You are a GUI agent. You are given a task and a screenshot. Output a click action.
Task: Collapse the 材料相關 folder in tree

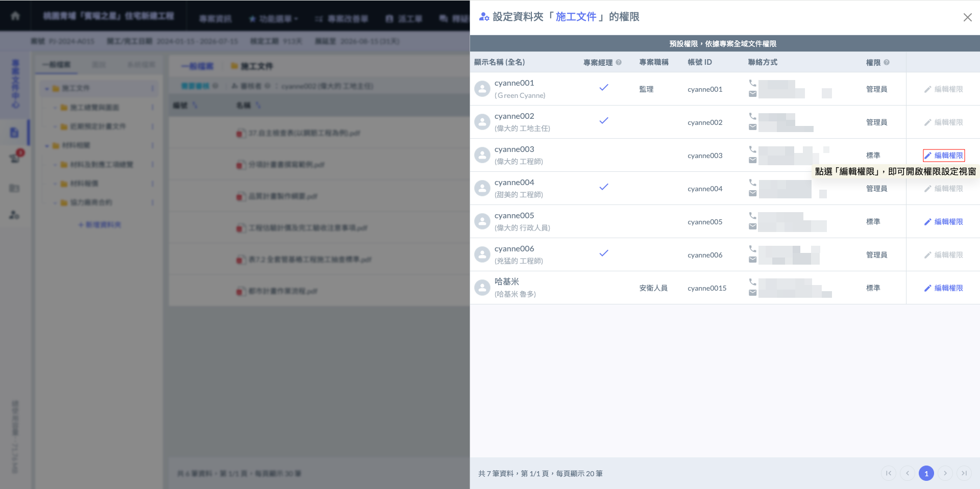pyautogui.click(x=47, y=146)
